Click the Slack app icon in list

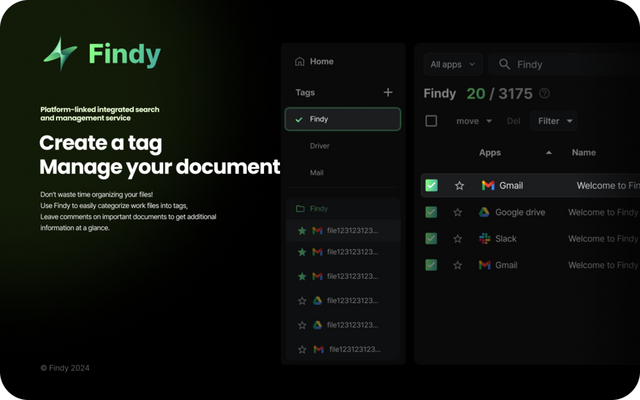tap(484, 239)
